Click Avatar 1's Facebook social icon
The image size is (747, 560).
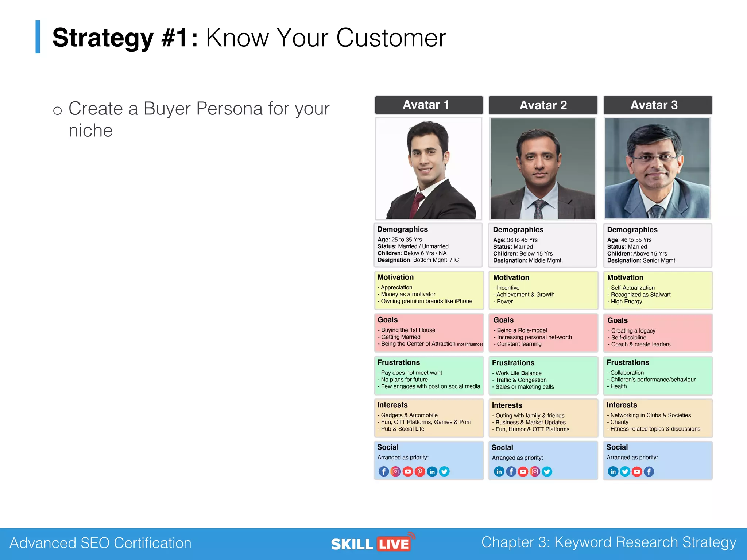[x=384, y=471]
